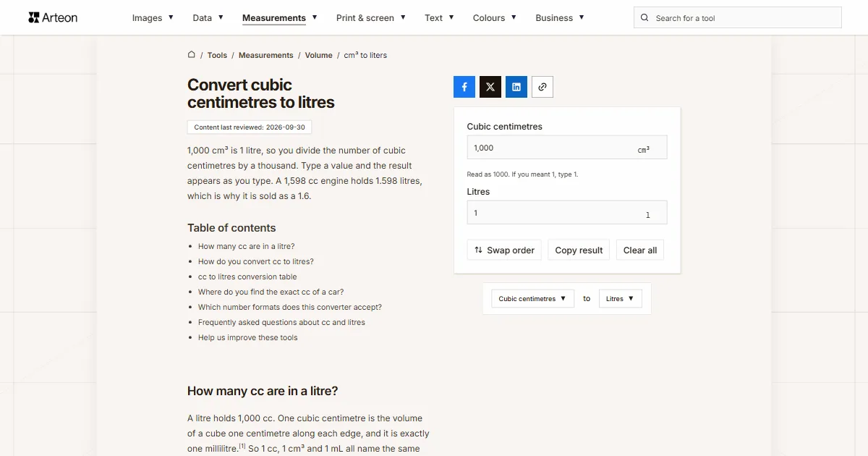The width and height of the screenshot is (868, 456).
Task: Click the Copy result button
Action: [x=579, y=250]
